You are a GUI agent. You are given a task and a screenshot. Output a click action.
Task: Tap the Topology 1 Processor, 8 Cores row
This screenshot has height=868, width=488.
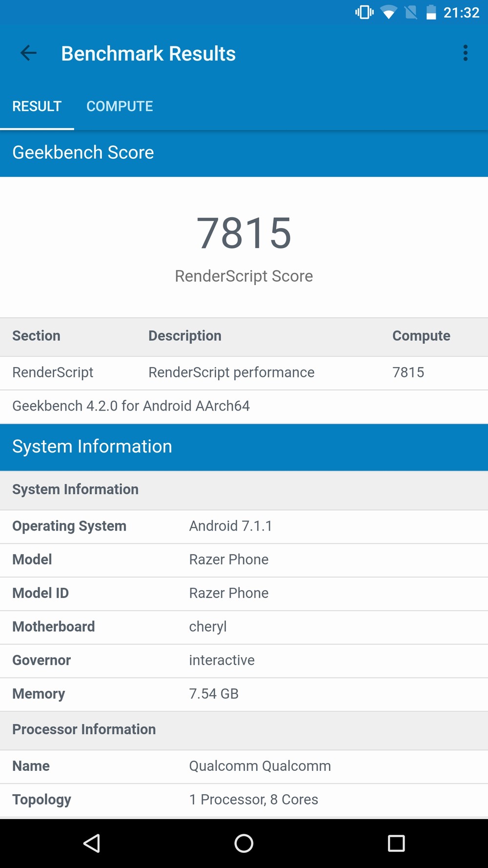[x=244, y=800]
